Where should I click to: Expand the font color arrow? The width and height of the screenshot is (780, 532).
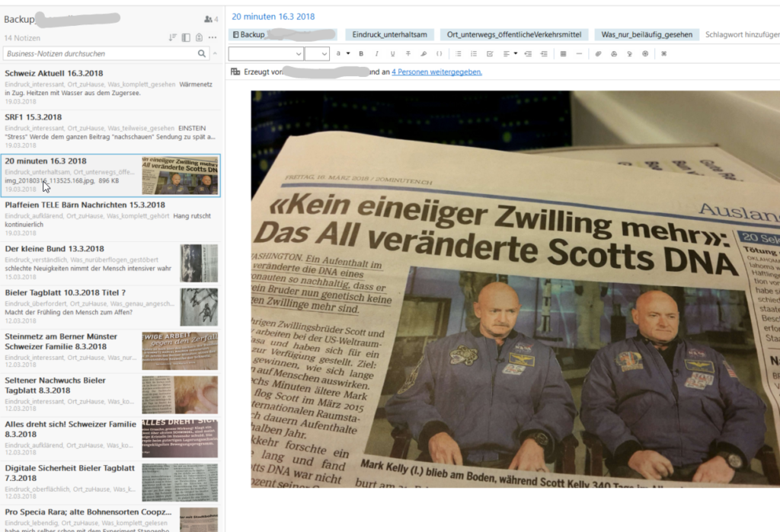point(348,54)
